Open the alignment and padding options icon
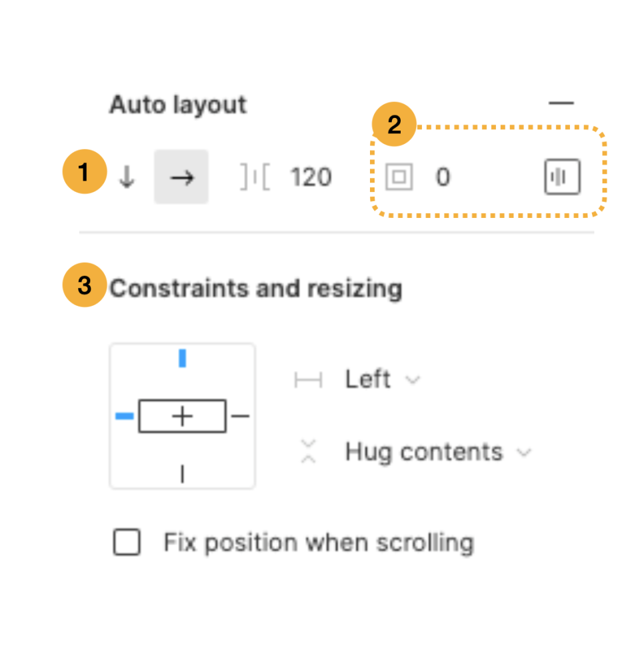Viewport: 644px width, 659px height. point(562,177)
